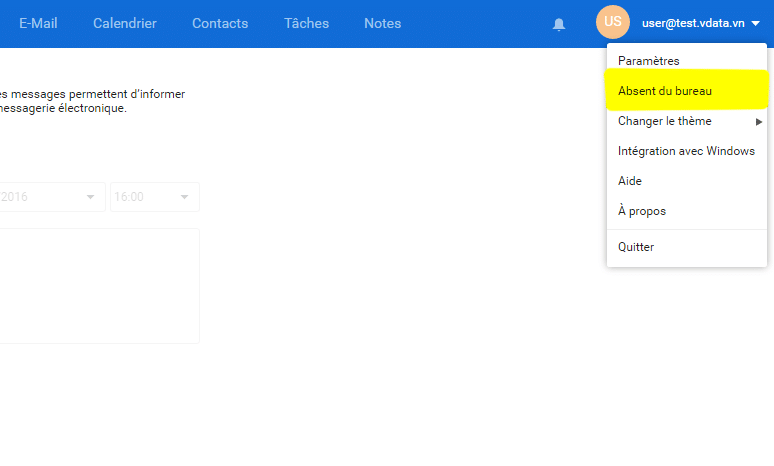Open the 2016 date dropdown
Image resolution: width=774 pixels, height=466 pixels.
(x=50, y=197)
